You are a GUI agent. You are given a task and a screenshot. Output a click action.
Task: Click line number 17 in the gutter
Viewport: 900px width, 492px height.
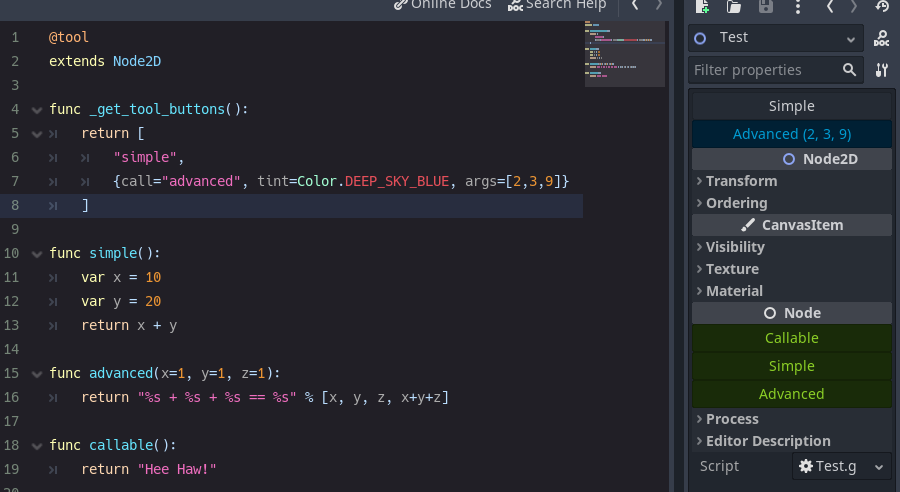click(11, 421)
